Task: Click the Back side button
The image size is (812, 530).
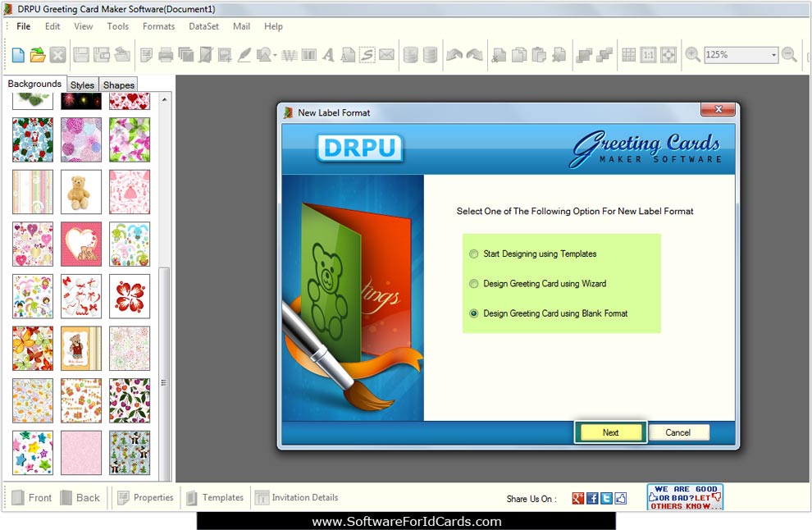Action: [80, 498]
